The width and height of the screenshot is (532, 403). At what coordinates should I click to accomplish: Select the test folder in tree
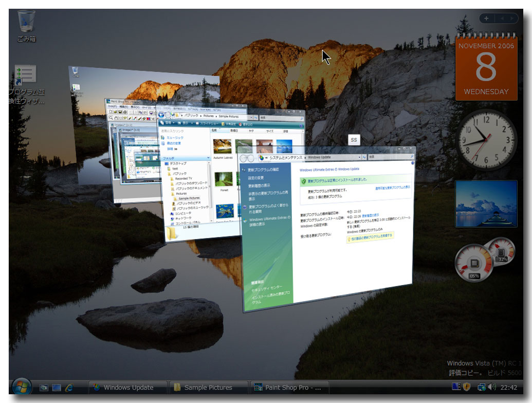point(175,169)
